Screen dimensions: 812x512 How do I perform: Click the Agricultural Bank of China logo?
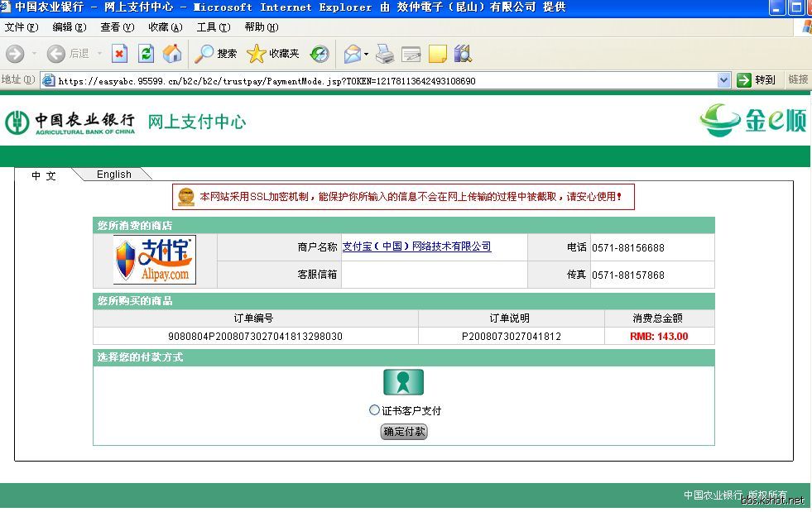click(70, 122)
